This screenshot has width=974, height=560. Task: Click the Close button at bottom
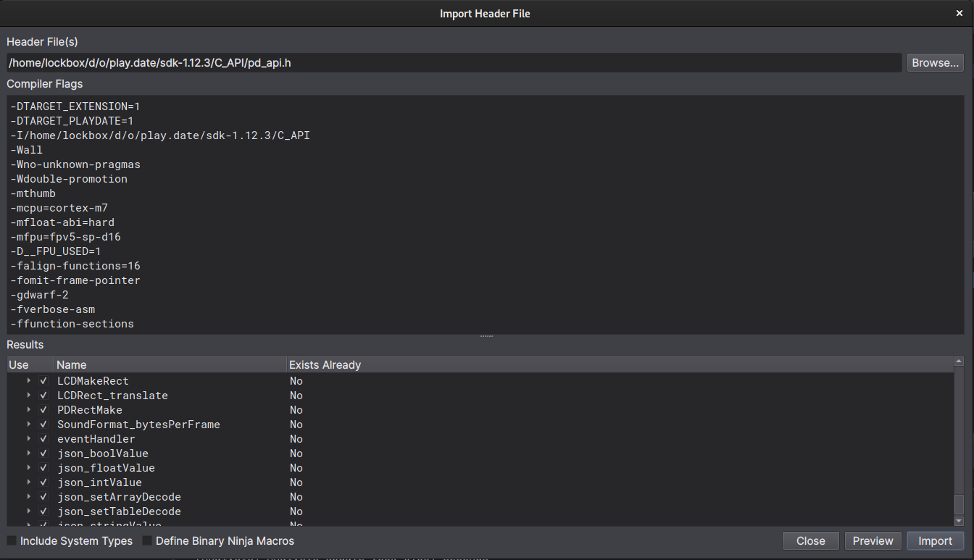click(810, 541)
